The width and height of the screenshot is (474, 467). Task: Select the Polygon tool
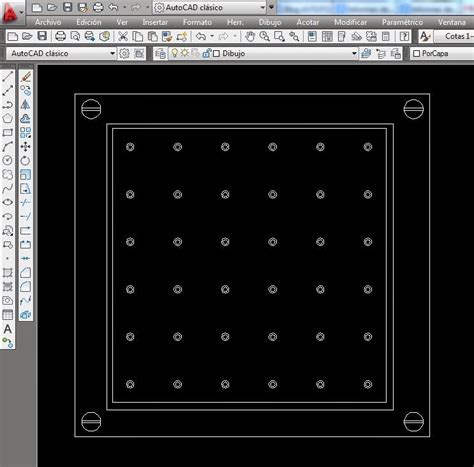click(x=7, y=118)
